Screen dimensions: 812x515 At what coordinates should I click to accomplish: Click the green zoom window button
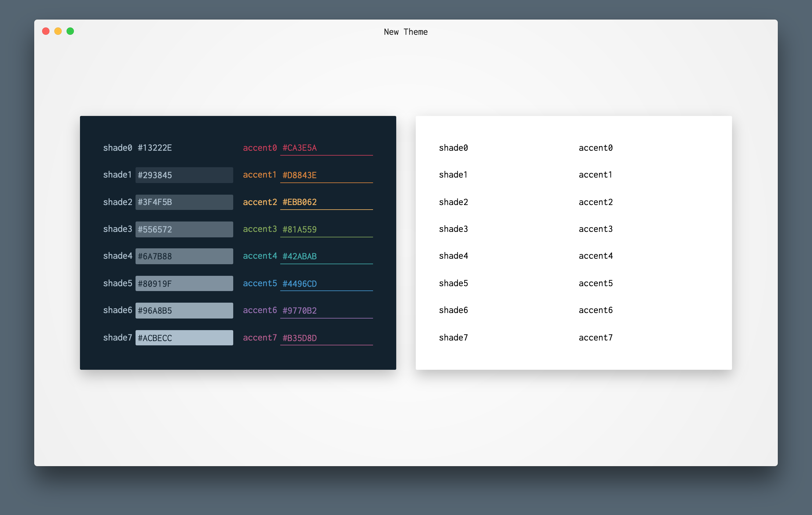[x=70, y=31]
